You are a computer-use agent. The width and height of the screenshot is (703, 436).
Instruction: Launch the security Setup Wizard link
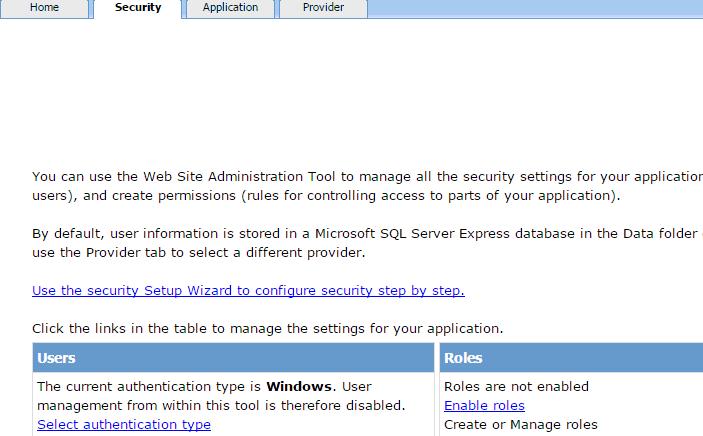click(x=248, y=291)
